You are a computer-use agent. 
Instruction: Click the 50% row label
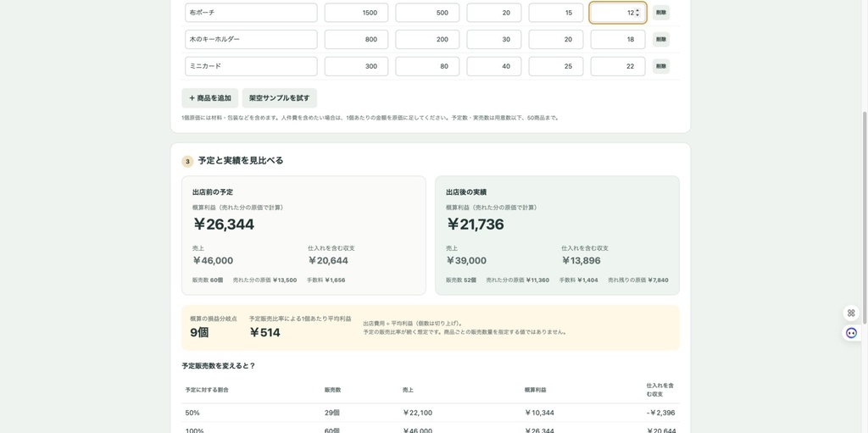click(x=192, y=413)
